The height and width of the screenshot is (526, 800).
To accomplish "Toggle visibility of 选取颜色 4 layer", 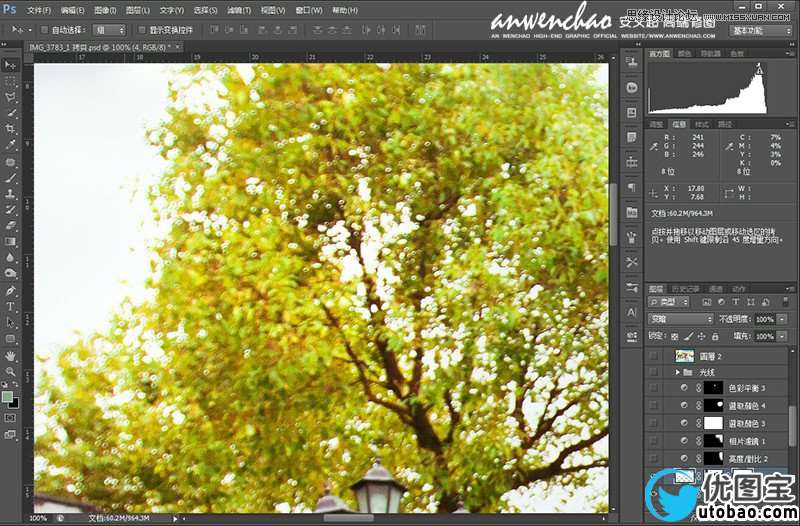I will [654, 406].
